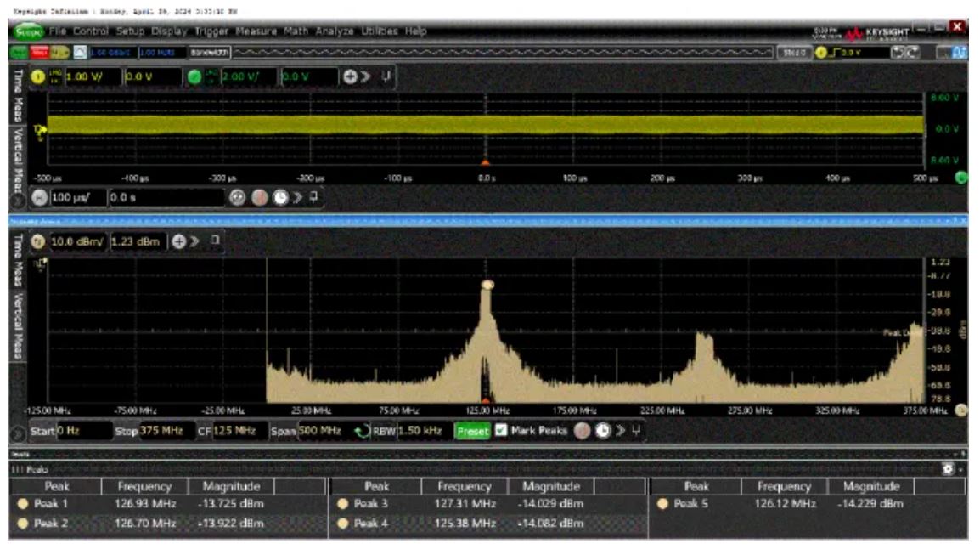Click the FFT add function plus icon
Viewport: 980px width, 549px height.
pyautogui.click(x=178, y=241)
